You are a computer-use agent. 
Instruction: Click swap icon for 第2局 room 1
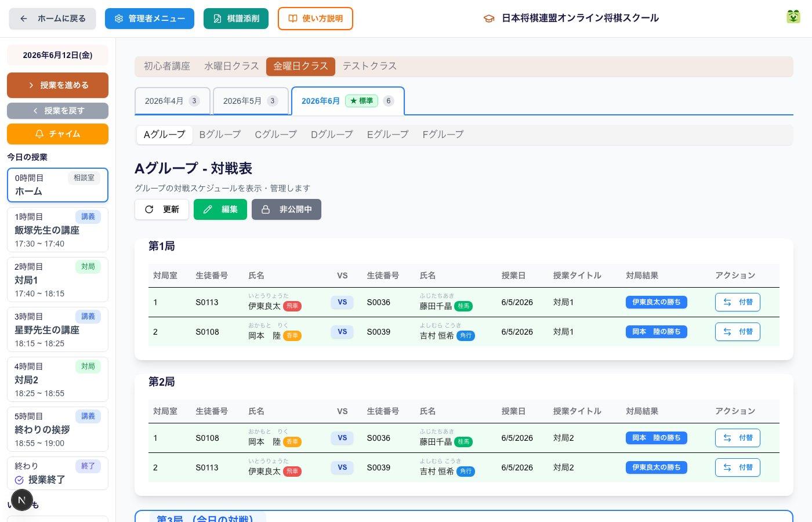(x=727, y=438)
